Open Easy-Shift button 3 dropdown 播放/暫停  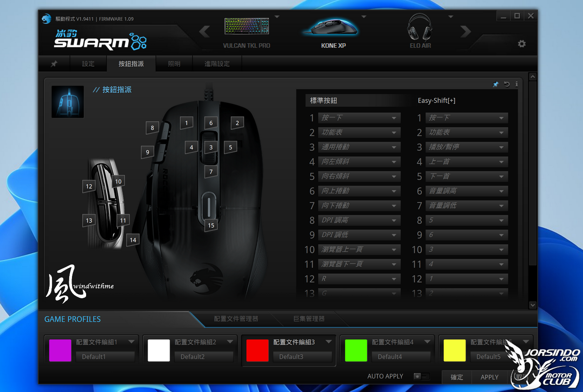point(467,147)
